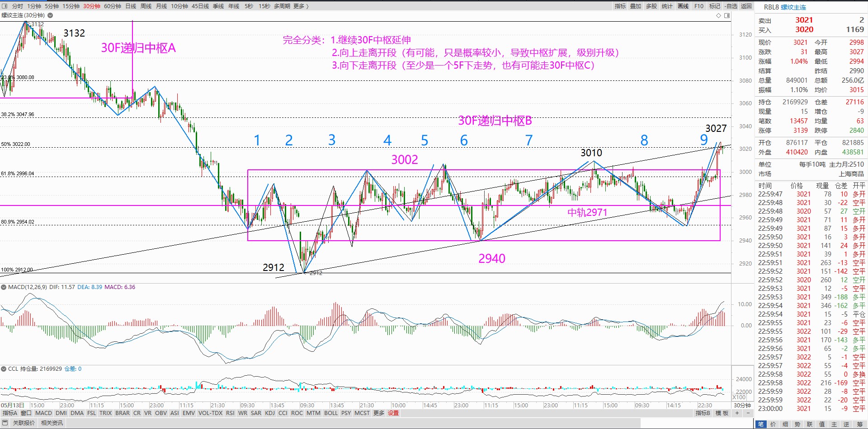
Task: Select the MACD indicator
Action: tap(44, 413)
